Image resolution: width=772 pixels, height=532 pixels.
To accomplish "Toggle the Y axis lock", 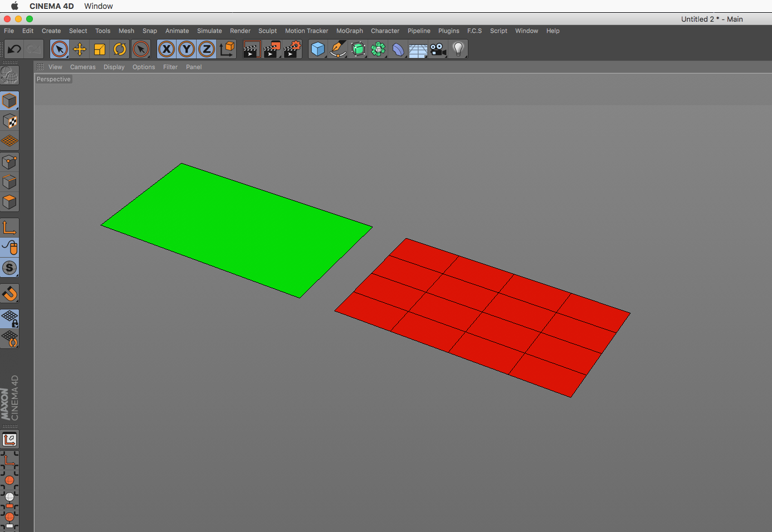I will coord(187,49).
